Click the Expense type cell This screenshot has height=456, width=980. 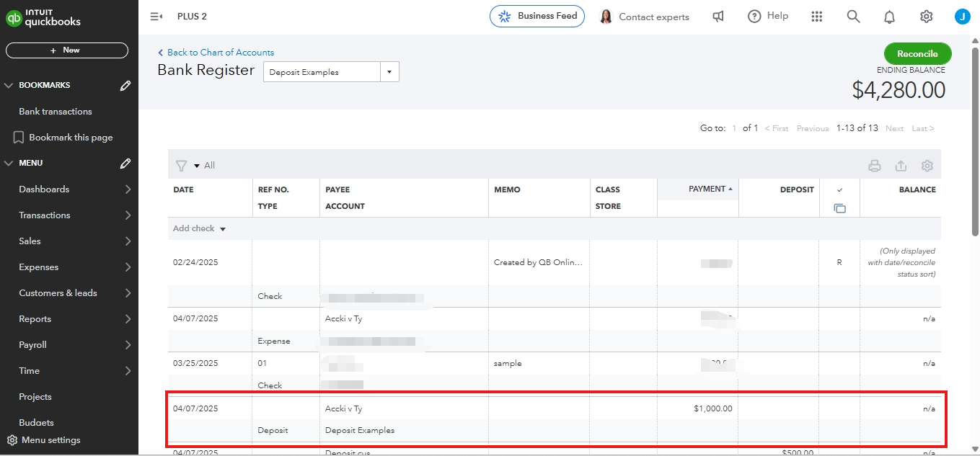[x=274, y=341]
